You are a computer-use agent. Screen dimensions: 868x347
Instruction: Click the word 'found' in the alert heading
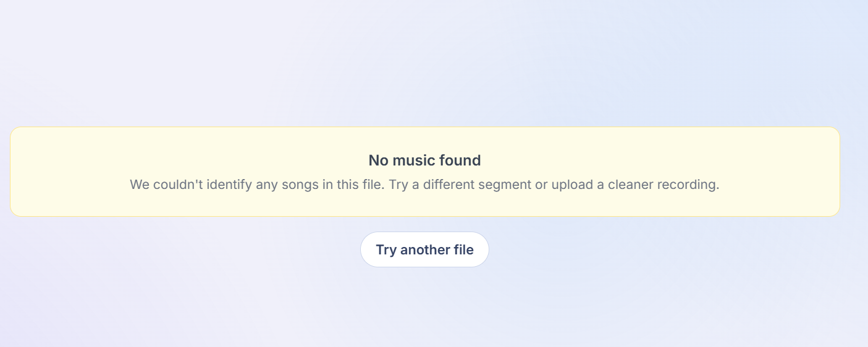pos(460,161)
